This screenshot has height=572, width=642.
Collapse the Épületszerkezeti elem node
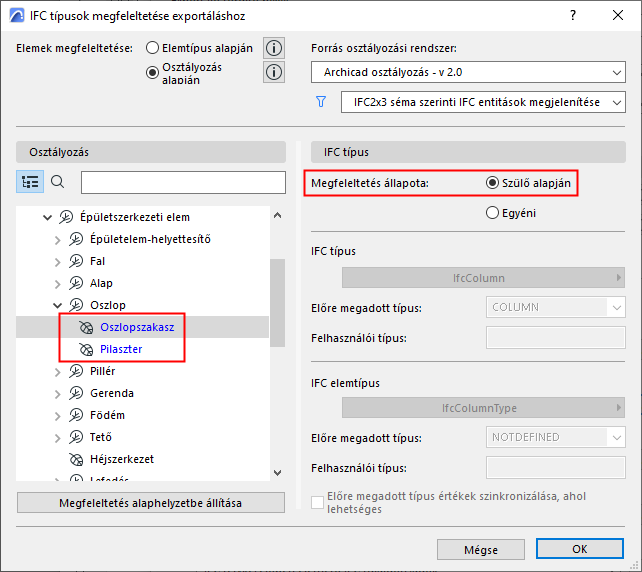pos(47,217)
